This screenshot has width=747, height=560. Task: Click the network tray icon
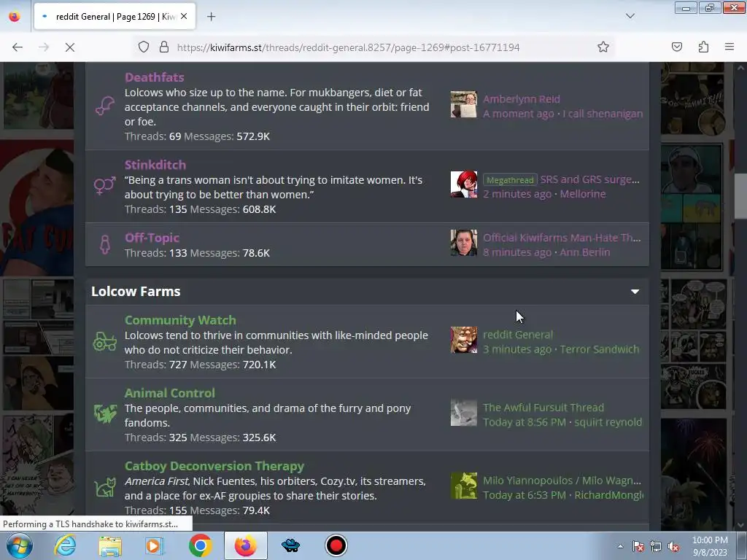(656, 547)
